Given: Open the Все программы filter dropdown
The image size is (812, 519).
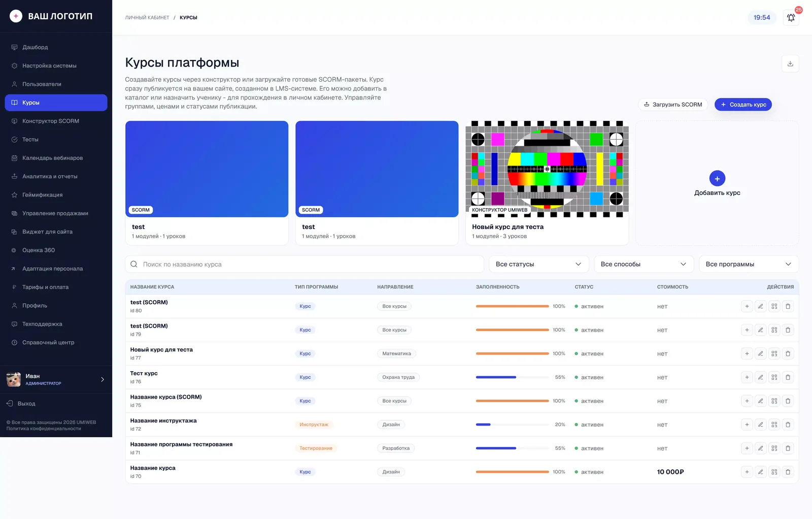Looking at the screenshot, I should pos(749,264).
